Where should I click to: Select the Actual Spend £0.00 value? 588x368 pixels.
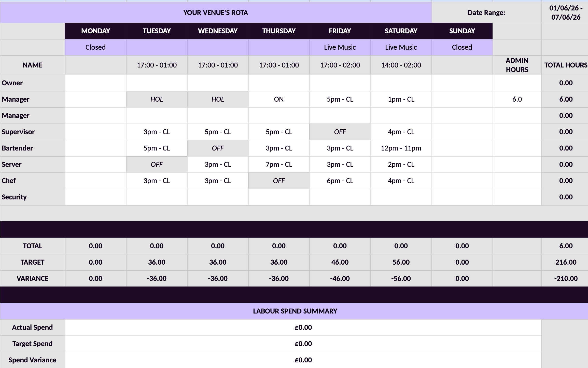point(303,328)
